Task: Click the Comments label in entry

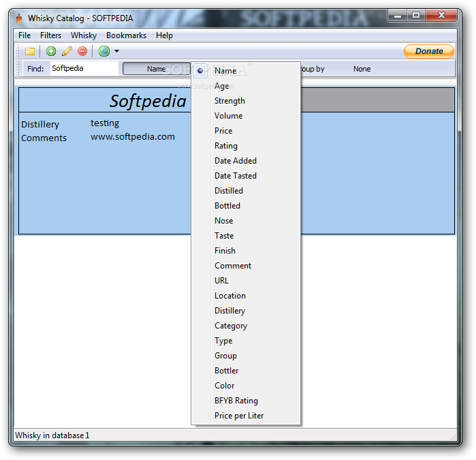Action: tap(44, 138)
